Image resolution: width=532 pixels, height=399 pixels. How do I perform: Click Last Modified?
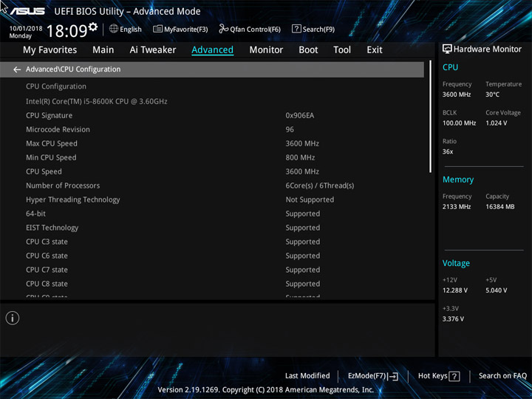click(x=307, y=376)
